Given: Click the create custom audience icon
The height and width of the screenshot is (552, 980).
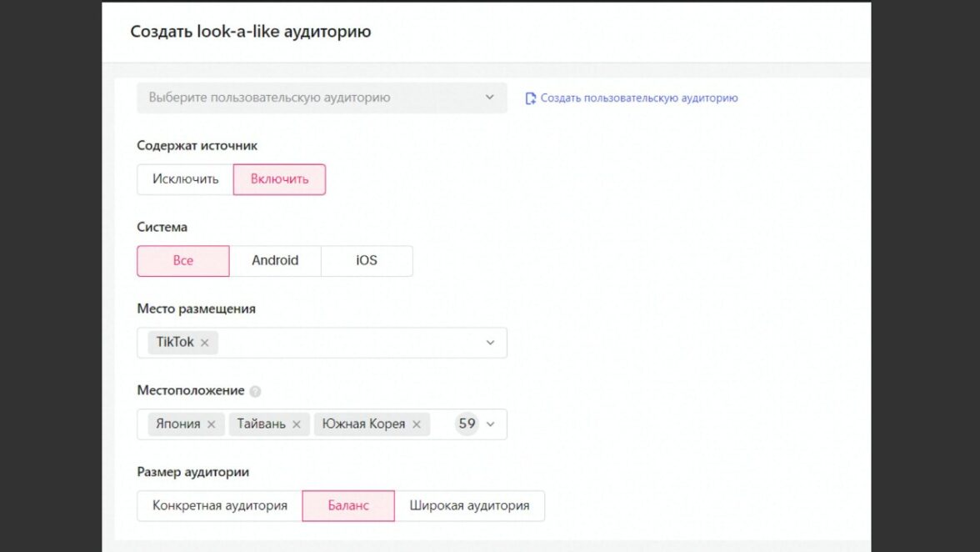Looking at the screenshot, I should point(531,98).
